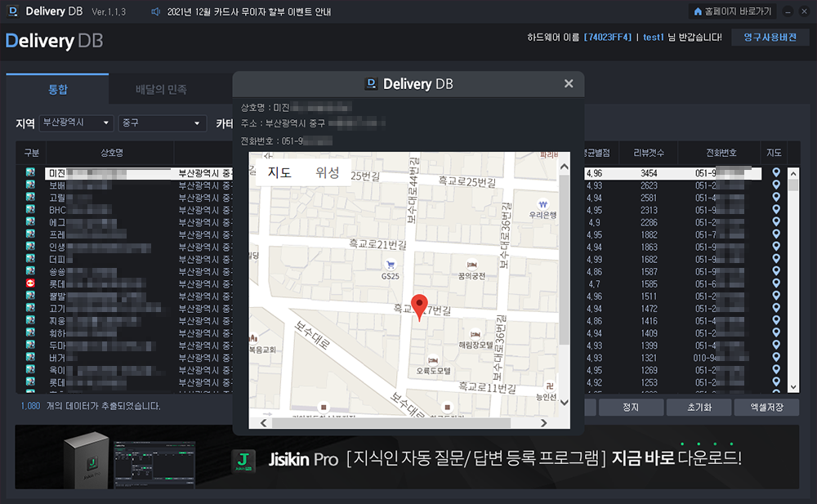
Task: Click the table scrollbar up arrow
Action: pos(793,173)
